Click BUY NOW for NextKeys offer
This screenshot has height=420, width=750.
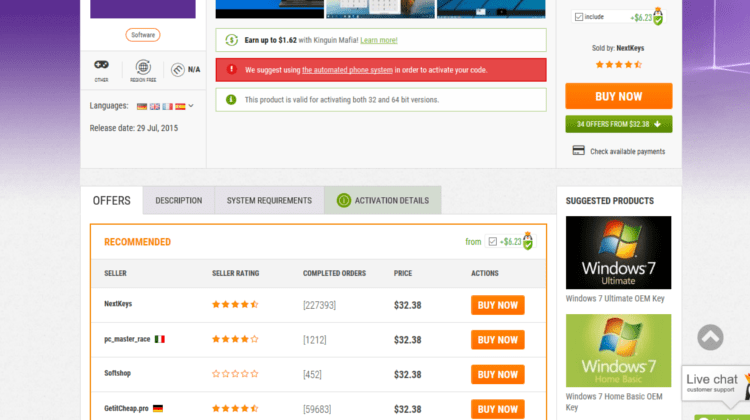(x=497, y=305)
